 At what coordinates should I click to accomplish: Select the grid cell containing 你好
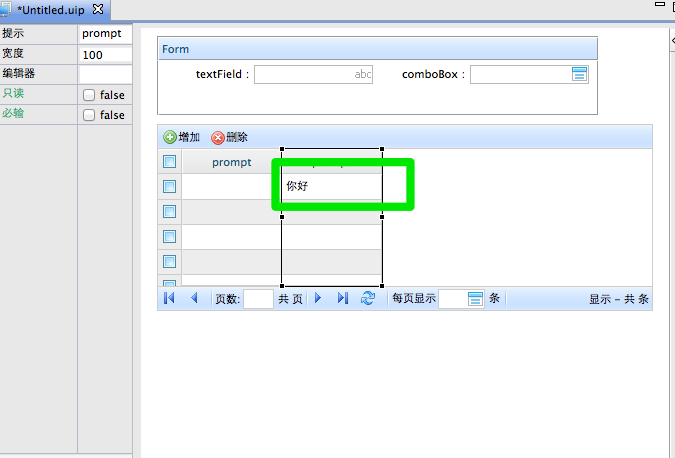[331, 186]
